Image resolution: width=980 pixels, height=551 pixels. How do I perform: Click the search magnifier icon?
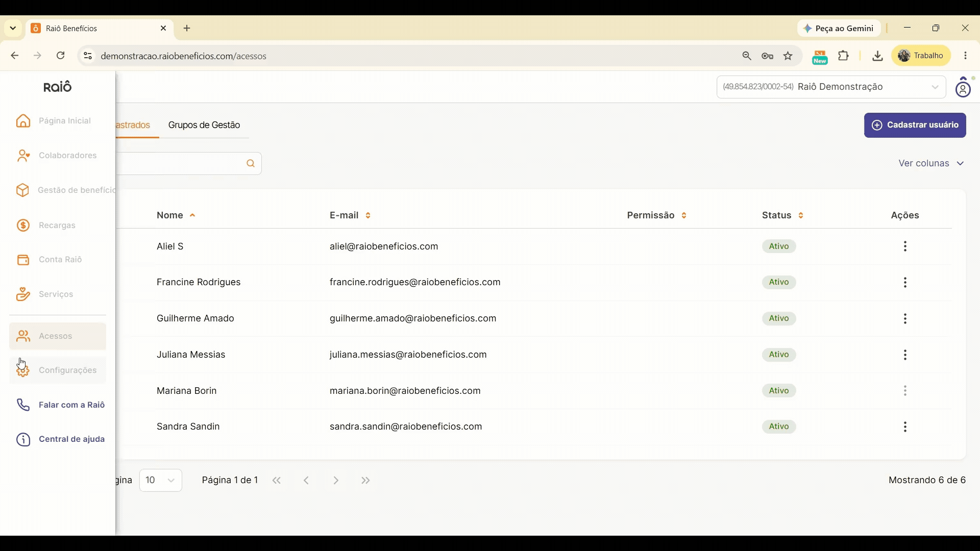pos(251,164)
